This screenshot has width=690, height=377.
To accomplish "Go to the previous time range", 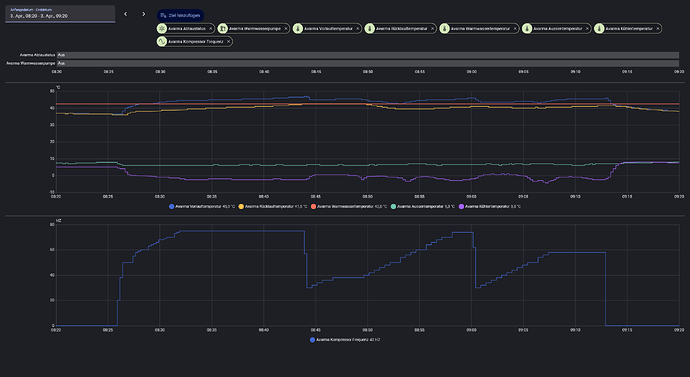I will pos(125,14).
